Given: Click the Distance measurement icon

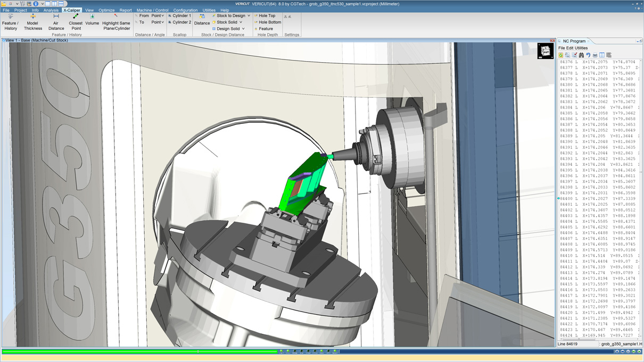Looking at the screenshot, I should 202,20.
